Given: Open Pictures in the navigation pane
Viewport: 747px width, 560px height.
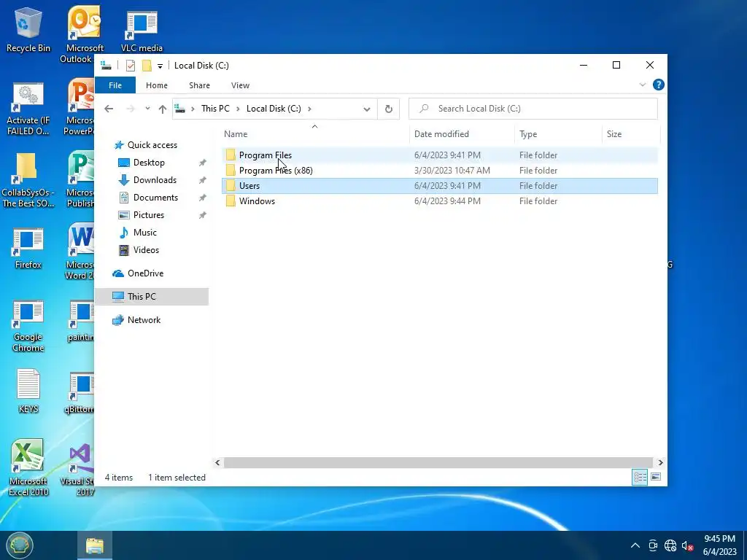Looking at the screenshot, I should point(149,215).
